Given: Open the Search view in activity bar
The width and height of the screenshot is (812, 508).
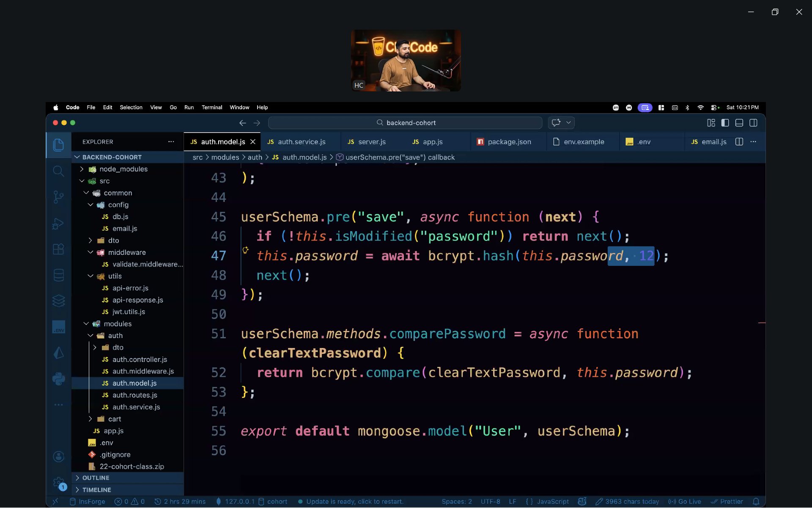Looking at the screenshot, I should coord(58,171).
